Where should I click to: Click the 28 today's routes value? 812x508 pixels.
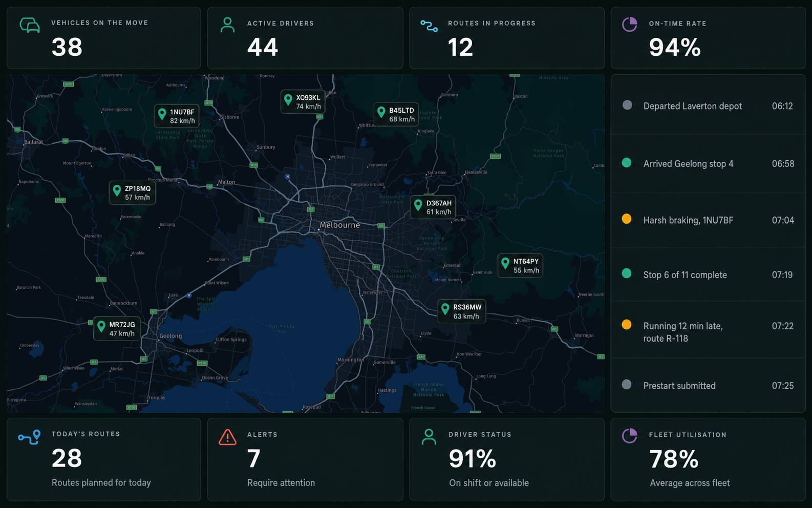pyautogui.click(x=67, y=458)
